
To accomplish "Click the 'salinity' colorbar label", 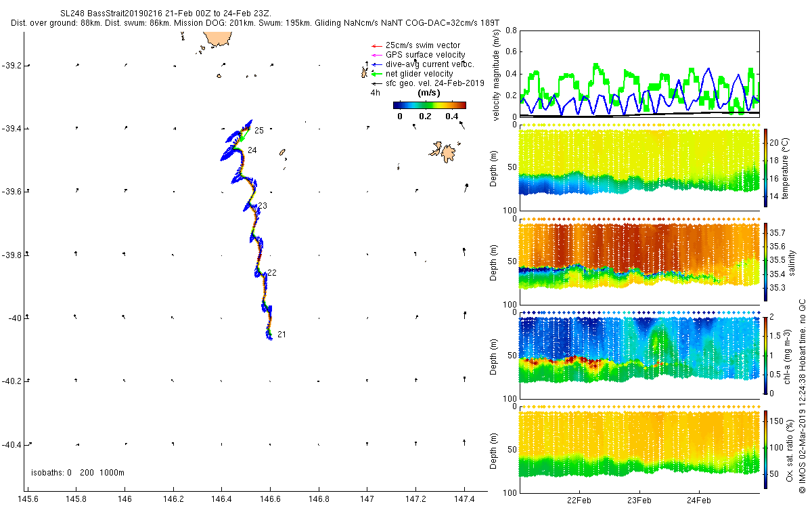I will pos(792,262).
